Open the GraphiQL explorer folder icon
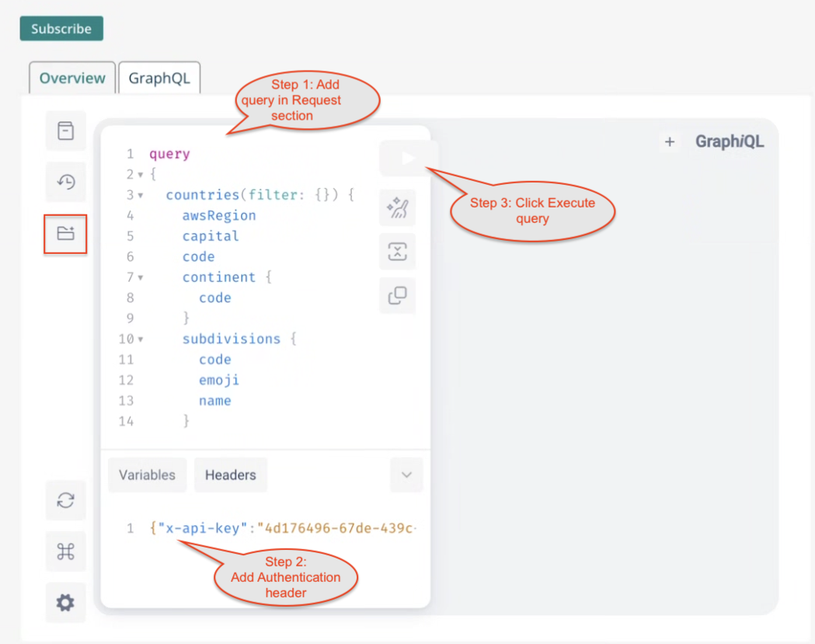 tap(66, 233)
